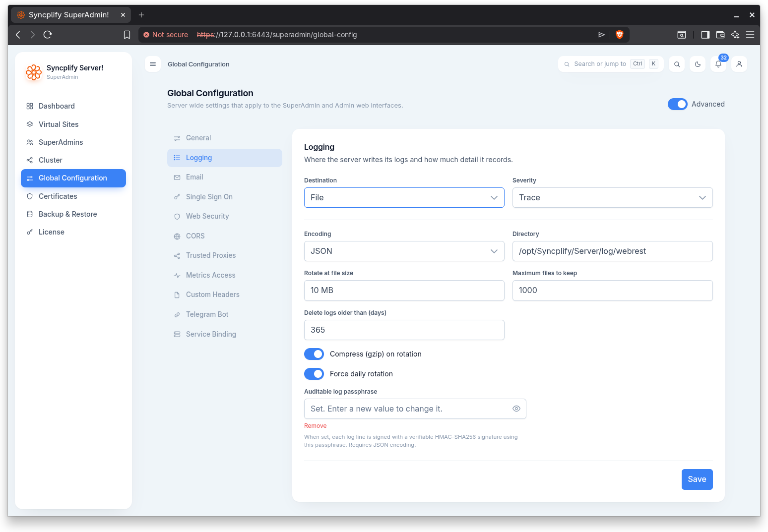Click the Delete logs older than field
Image resolution: width=768 pixels, height=532 pixels.
click(404, 330)
